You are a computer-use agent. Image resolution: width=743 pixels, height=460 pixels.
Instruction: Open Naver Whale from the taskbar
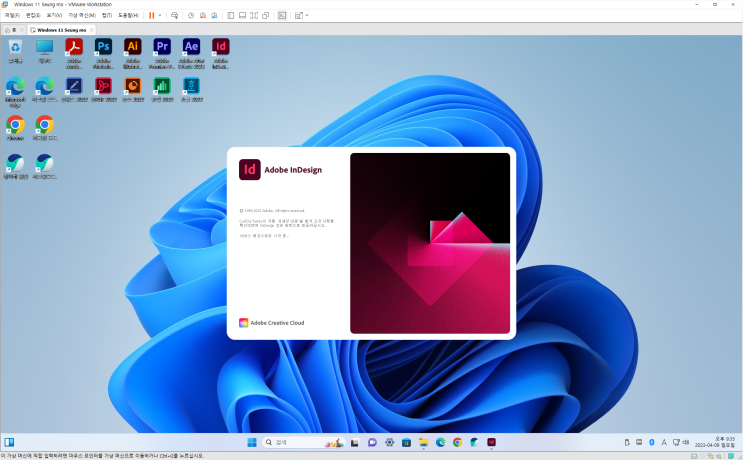pos(474,442)
